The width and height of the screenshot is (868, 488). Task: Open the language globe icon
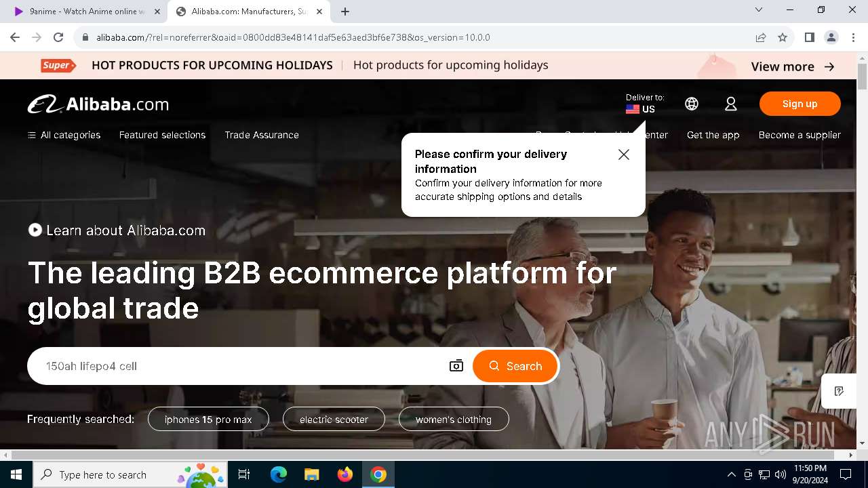click(x=692, y=104)
